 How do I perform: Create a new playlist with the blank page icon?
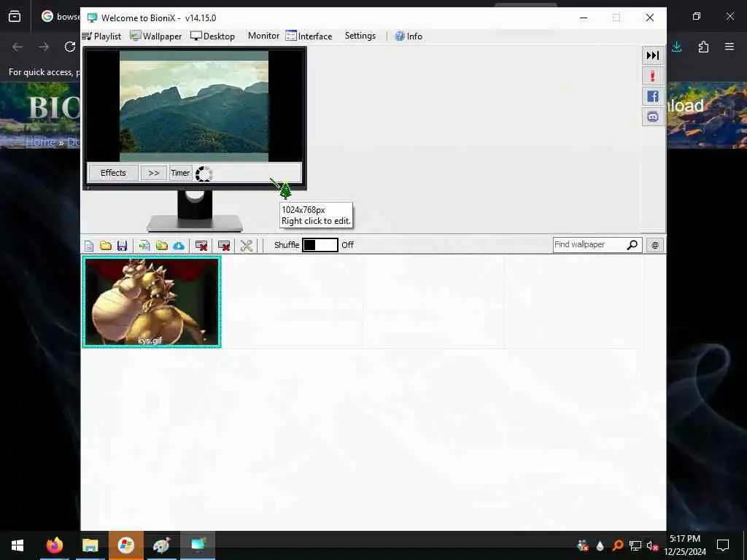[x=89, y=245]
